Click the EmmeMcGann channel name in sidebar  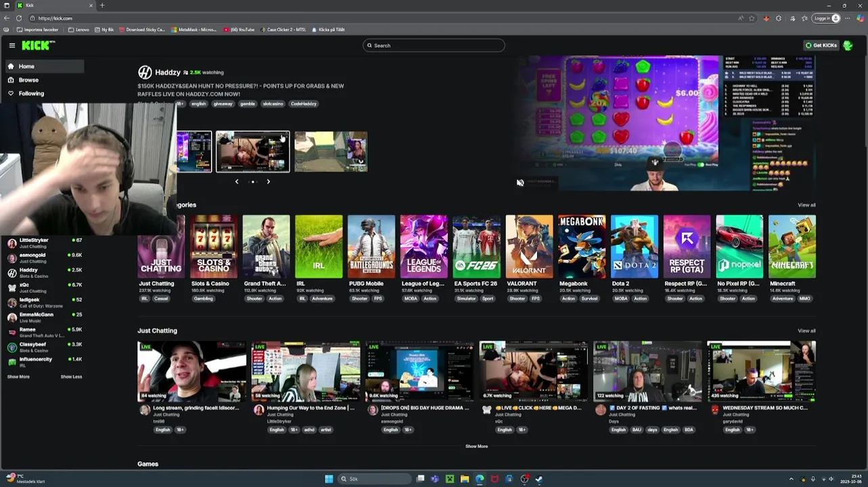click(37, 315)
